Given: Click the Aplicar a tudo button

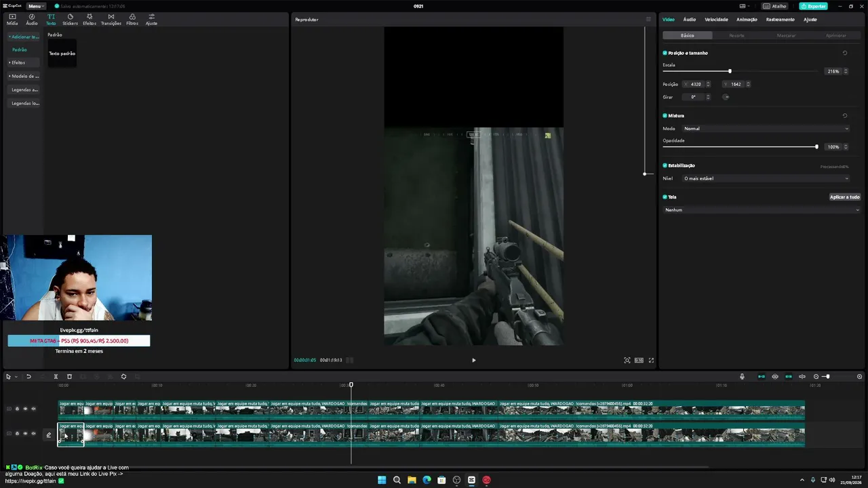Looking at the screenshot, I should coord(844,197).
